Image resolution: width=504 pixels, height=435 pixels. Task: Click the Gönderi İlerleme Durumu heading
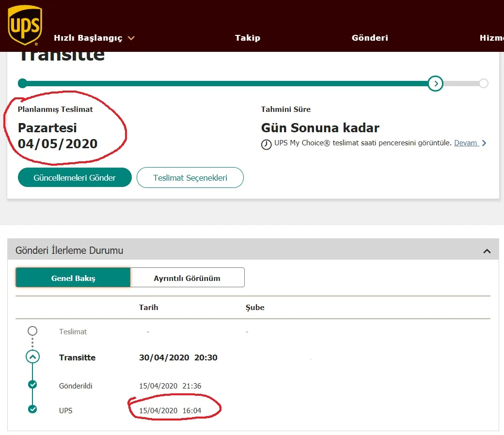click(x=69, y=250)
